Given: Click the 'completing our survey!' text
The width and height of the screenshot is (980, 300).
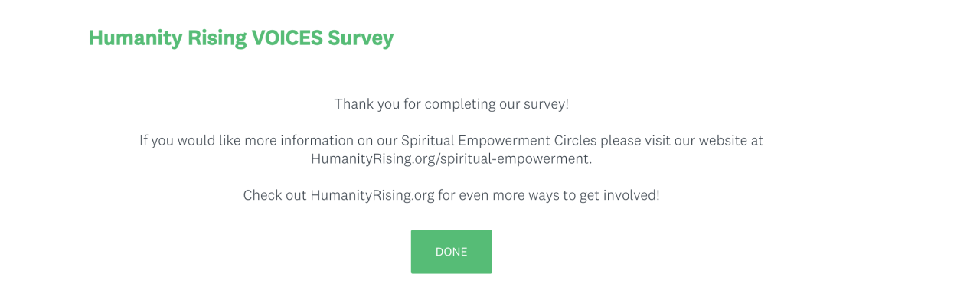Looking at the screenshot, I should point(497,103).
